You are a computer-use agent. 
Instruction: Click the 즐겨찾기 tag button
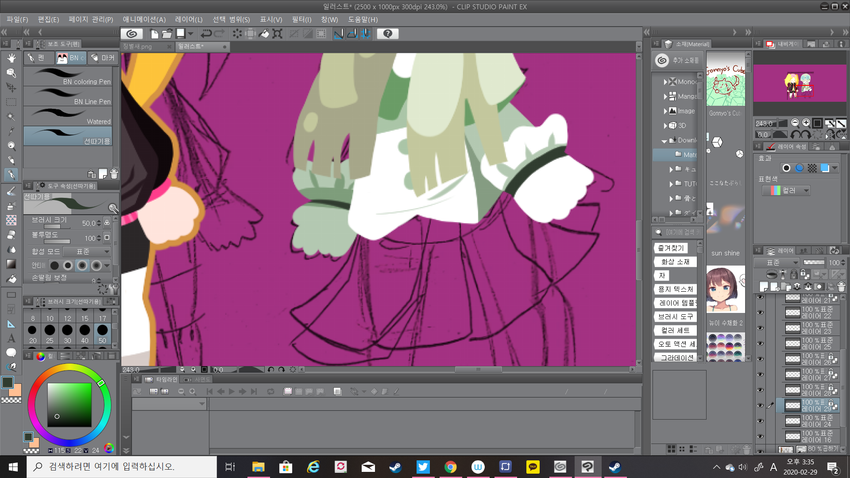pyautogui.click(x=671, y=248)
